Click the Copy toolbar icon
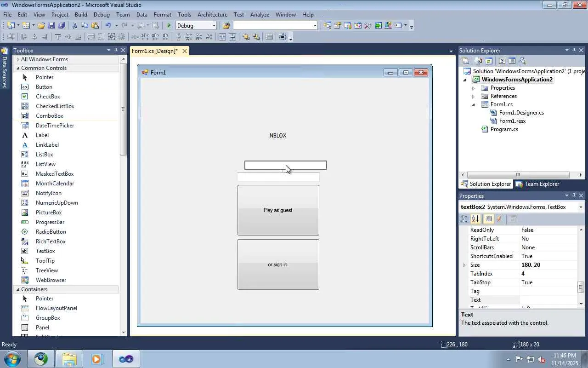This screenshot has width=588, height=368. 85,26
